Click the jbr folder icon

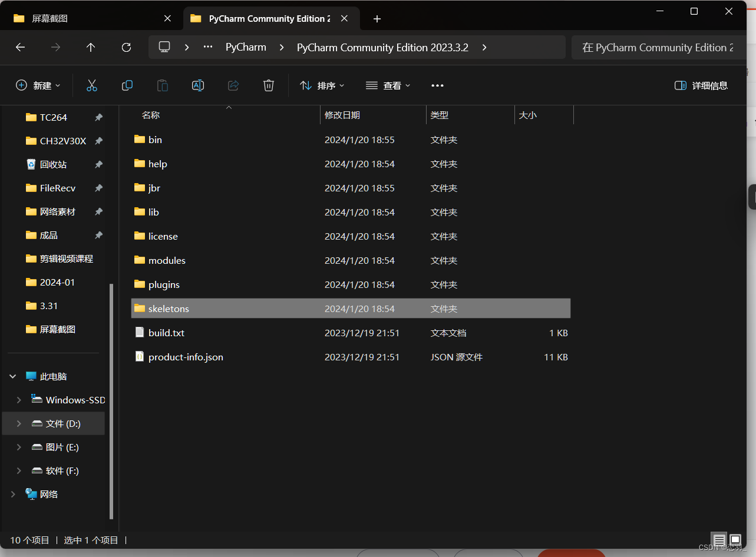pos(140,188)
